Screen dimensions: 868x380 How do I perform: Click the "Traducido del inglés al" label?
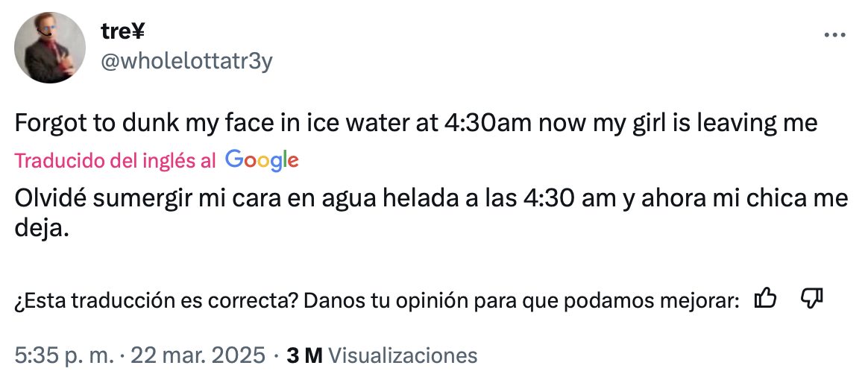point(116,161)
